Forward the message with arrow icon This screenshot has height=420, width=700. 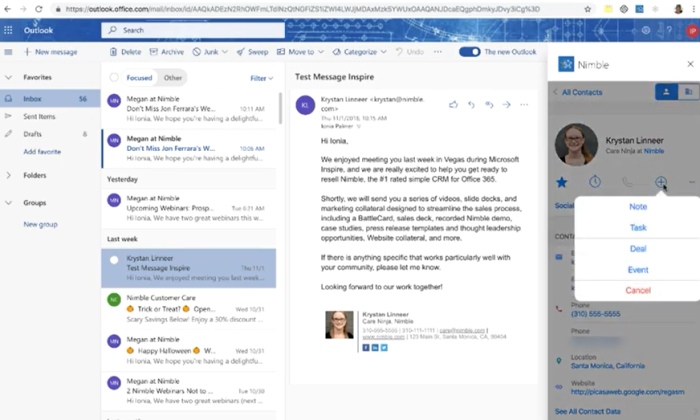pos(506,104)
